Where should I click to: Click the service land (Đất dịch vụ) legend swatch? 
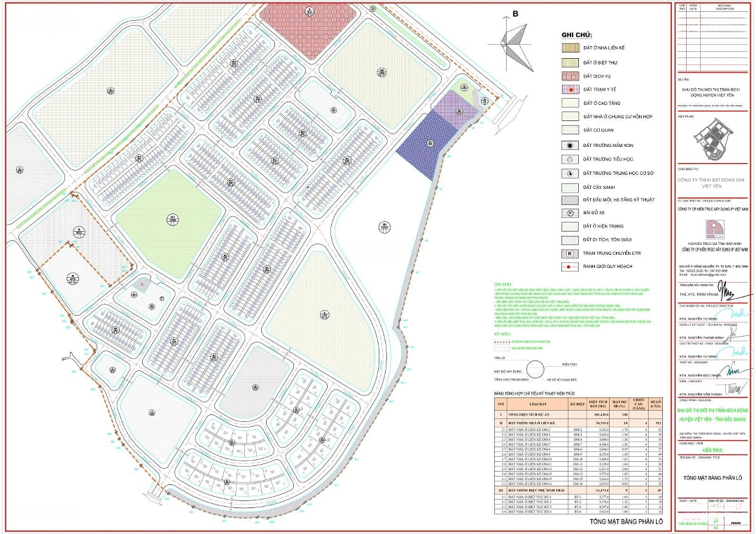click(x=570, y=76)
